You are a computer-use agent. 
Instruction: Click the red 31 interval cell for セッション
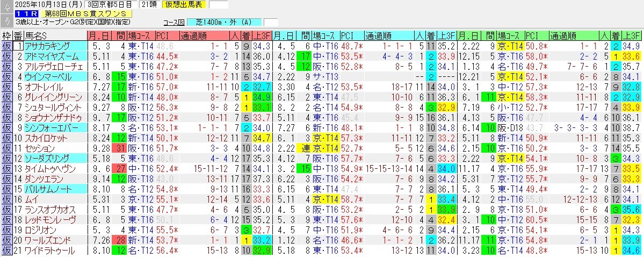pyautogui.click(x=119, y=148)
